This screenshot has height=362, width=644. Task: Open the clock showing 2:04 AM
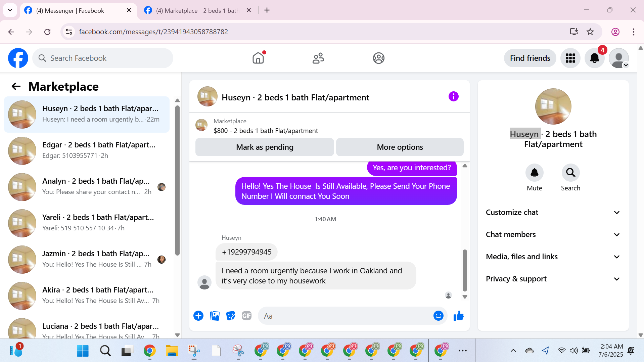(x=611, y=350)
